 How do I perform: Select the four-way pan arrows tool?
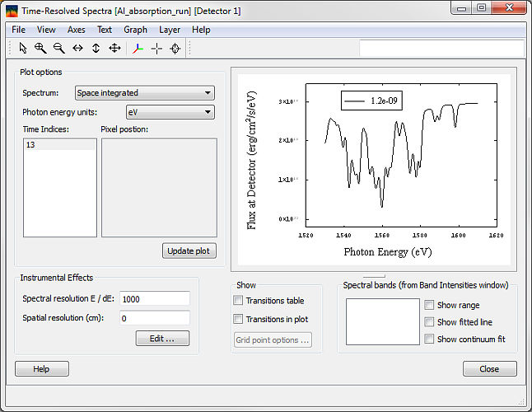point(114,49)
